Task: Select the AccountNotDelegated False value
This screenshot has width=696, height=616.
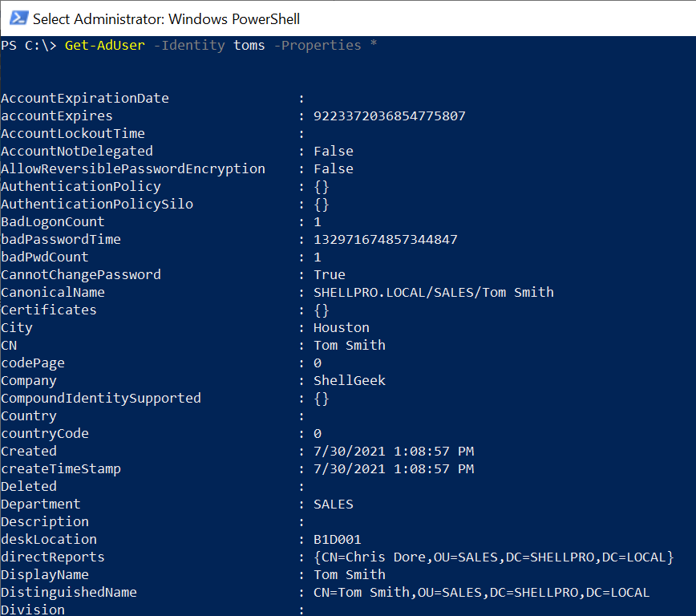Action: [333, 151]
